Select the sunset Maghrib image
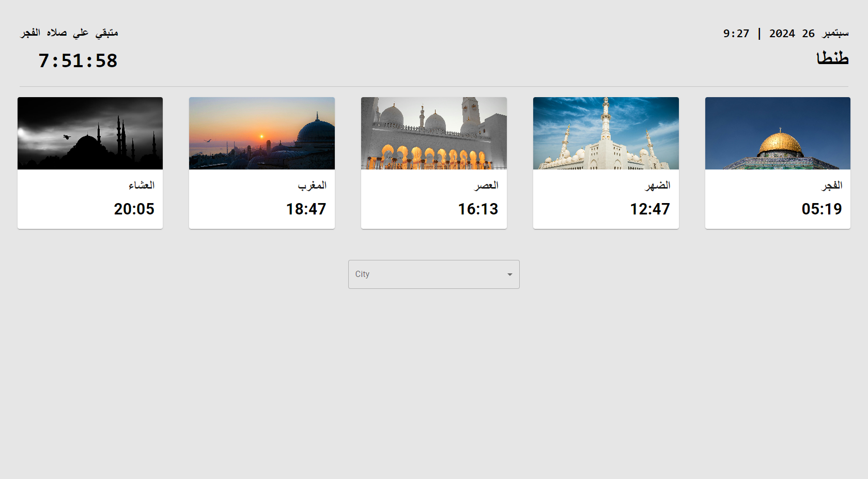The width and height of the screenshot is (868, 479). pyautogui.click(x=262, y=133)
